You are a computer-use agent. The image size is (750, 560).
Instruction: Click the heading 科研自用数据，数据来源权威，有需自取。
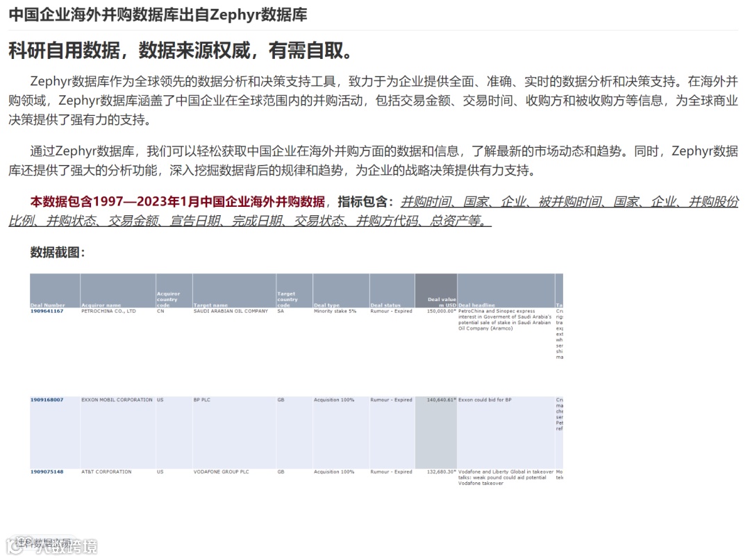(x=183, y=50)
